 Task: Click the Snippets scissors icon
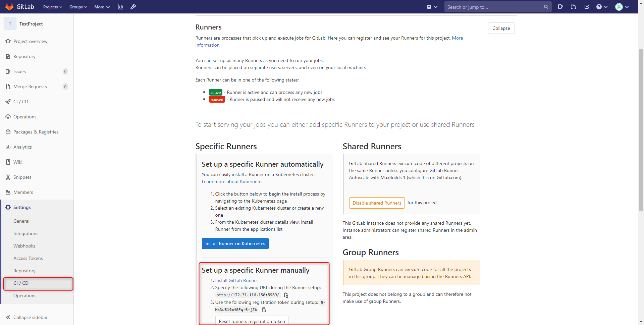pyautogui.click(x=8, y=177)
